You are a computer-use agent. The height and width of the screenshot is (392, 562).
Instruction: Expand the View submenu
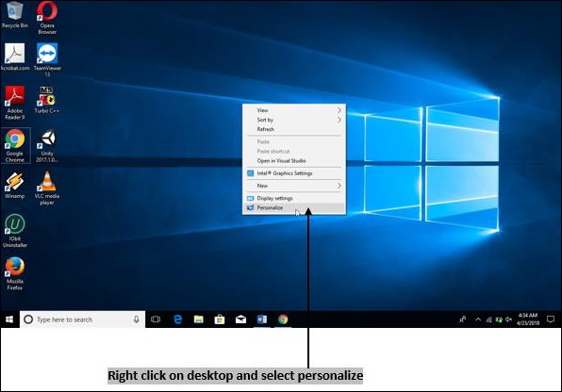coord(294,110)
